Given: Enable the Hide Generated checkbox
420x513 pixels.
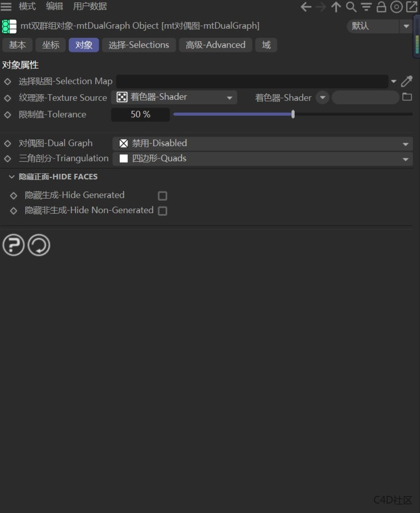Looking at the screenshot, I should 163,195.
